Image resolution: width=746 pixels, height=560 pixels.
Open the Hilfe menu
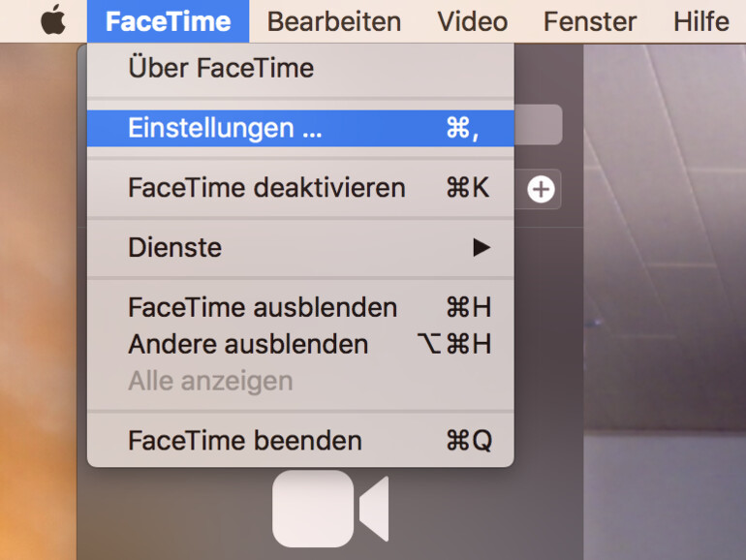(x=700, y=21)
